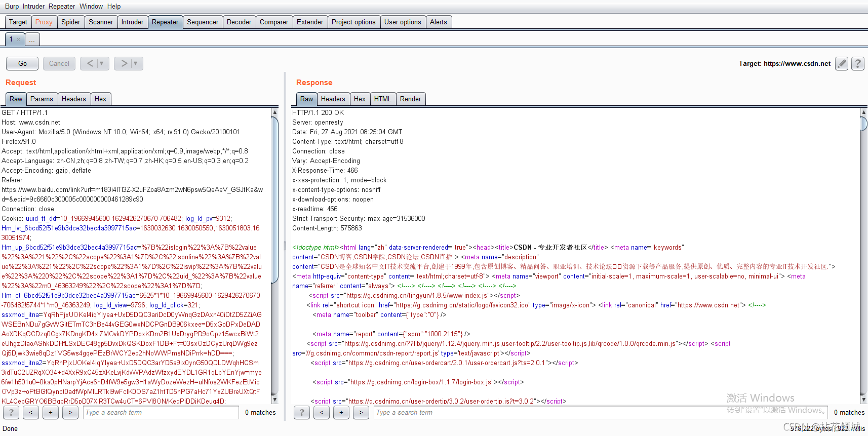
Task: Open the Burp menu
Action: (12, 7)
